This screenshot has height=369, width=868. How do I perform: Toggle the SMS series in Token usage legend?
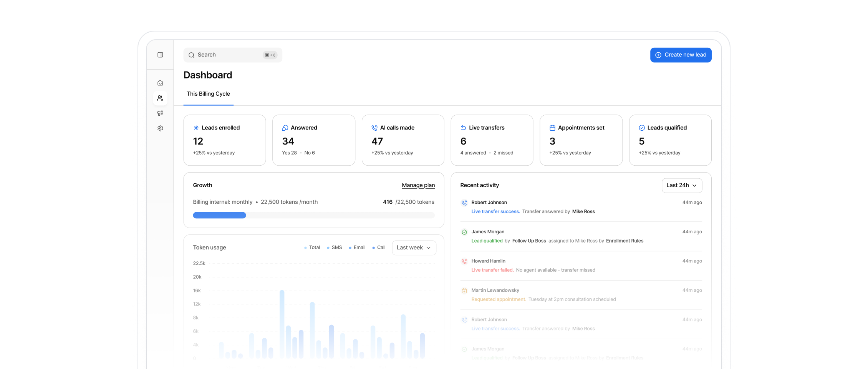(x=335, y=248)
